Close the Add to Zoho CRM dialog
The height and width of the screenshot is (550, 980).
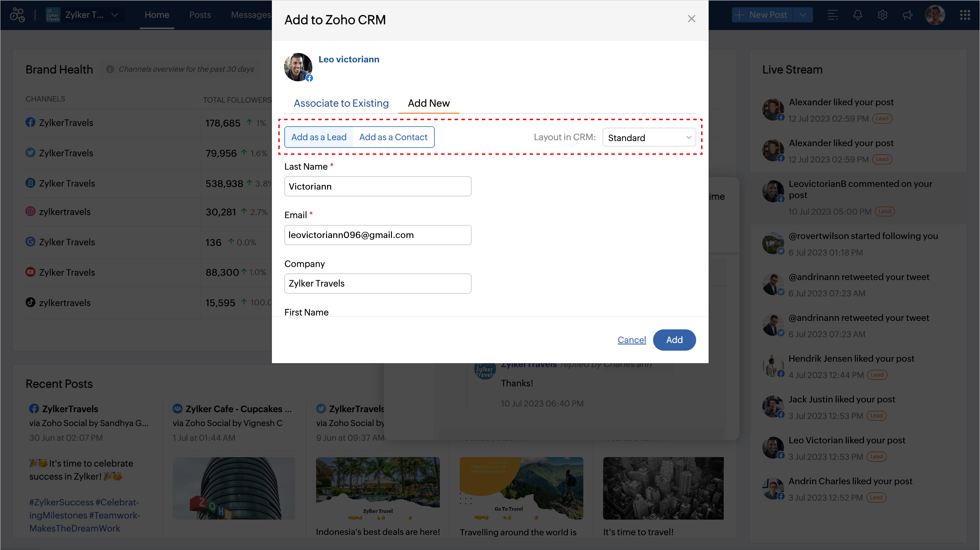(691, 19)
